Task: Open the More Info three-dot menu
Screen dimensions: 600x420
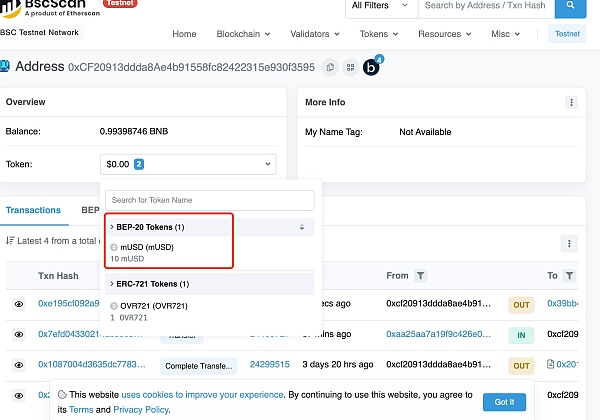Action: 571,102
